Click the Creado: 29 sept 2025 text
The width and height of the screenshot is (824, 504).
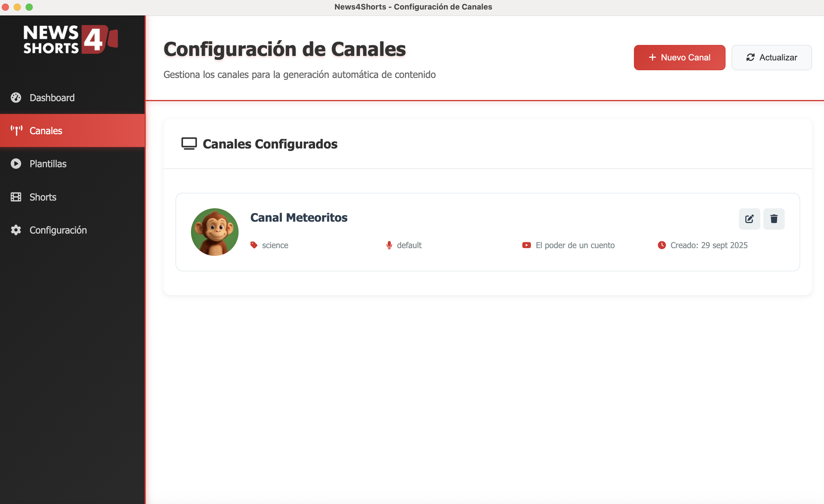(x=709, y=245)
